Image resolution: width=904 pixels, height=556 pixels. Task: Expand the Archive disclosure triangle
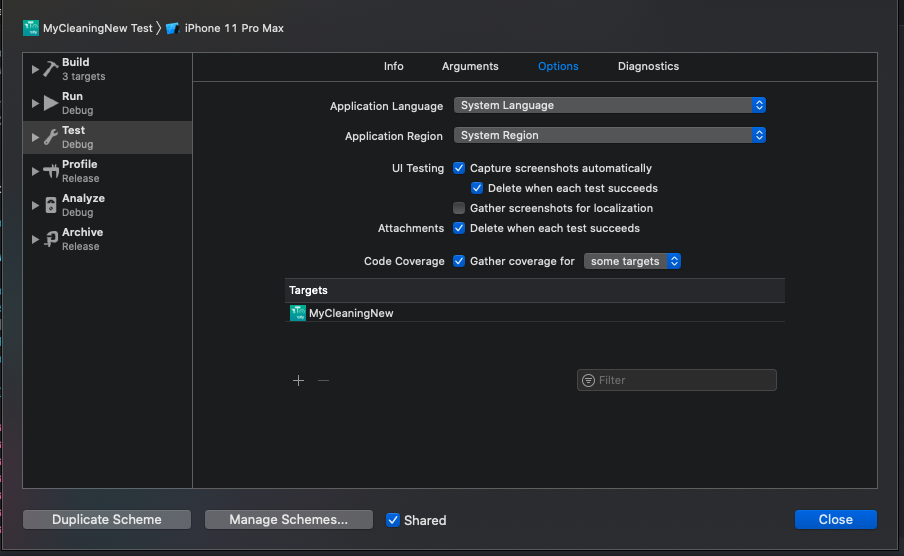[35, 239]
